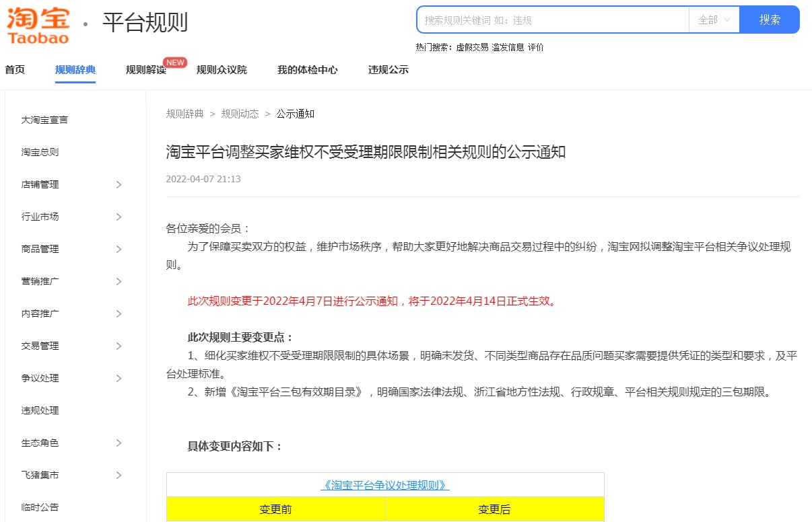Select 商品管理 in the sidebar

pyautogui.click(x=40, y=249)
